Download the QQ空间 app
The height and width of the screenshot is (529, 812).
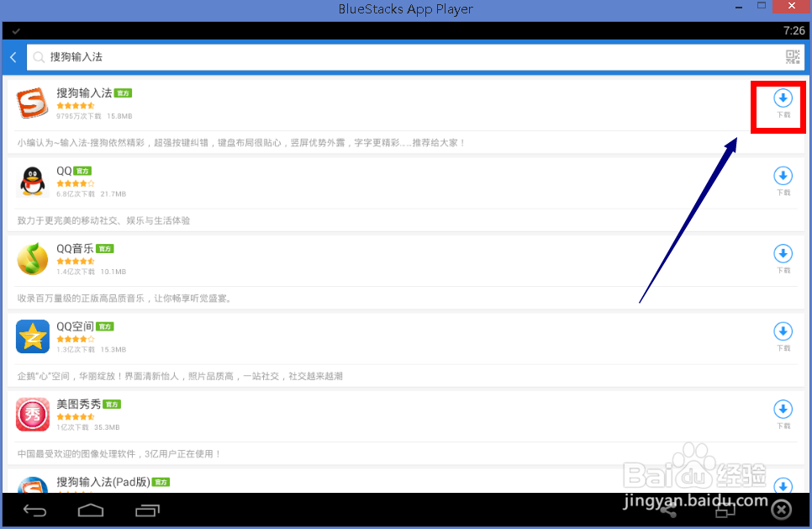point(783,336)
